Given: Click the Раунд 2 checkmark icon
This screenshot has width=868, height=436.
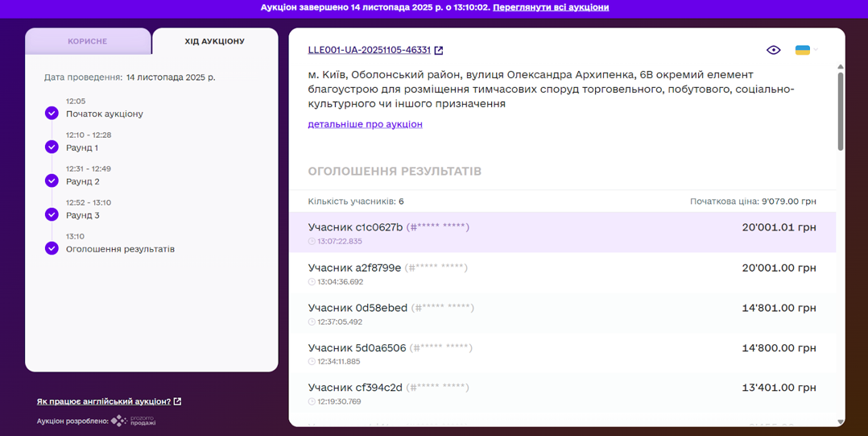Looking at the screenshot, I should [52, 181].
